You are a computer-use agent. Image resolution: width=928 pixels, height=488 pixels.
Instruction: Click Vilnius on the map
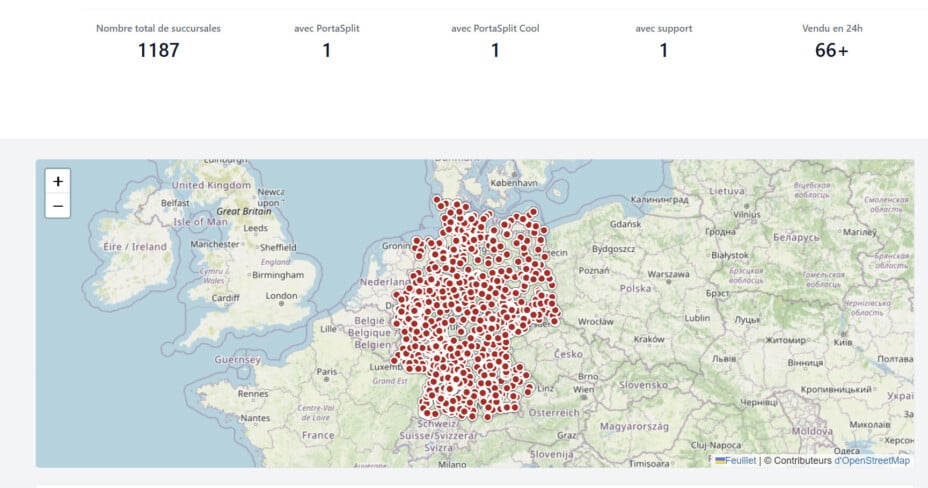746,214
